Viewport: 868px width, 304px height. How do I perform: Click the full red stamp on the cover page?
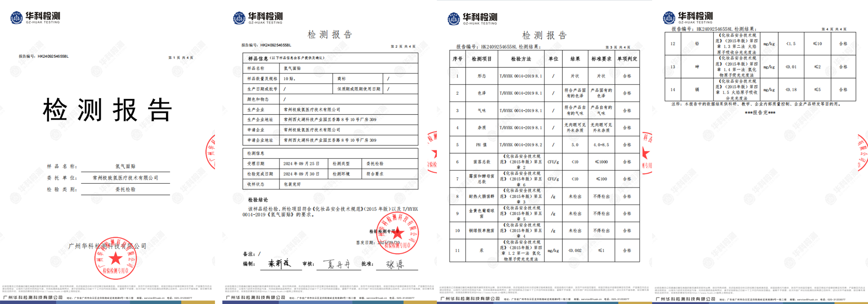click(x=116, y=258)
